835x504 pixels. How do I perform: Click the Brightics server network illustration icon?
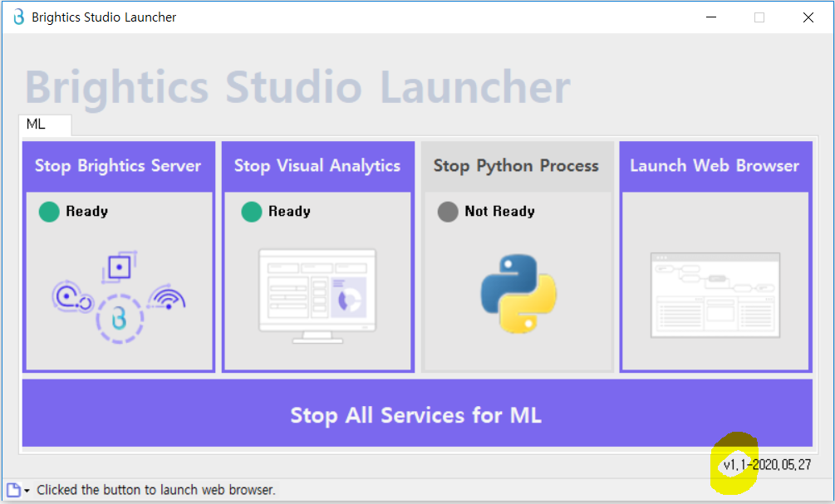[119, 297]
